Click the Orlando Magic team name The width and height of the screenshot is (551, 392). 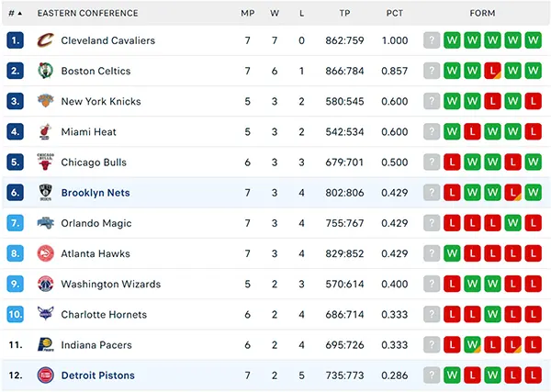(96, 223)
